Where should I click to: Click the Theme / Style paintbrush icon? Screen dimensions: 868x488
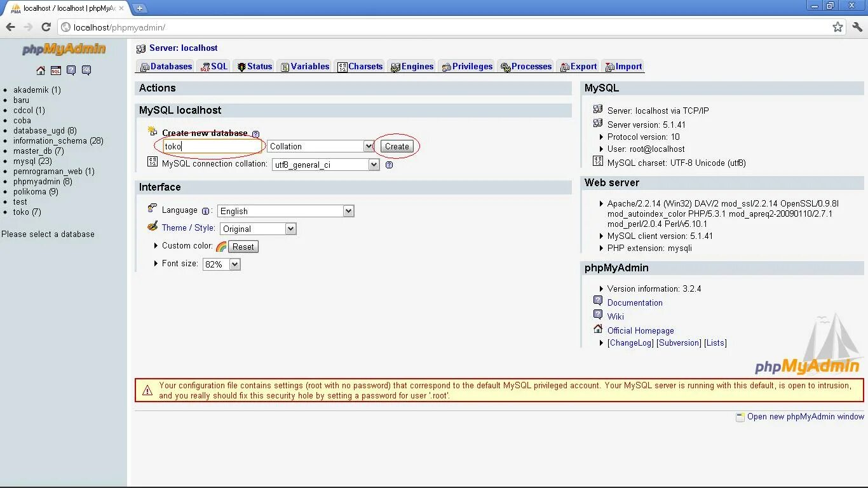[x=153, y=226]
